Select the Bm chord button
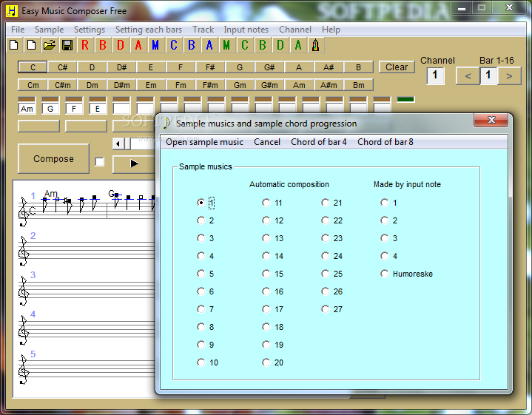 pos(358,85)
